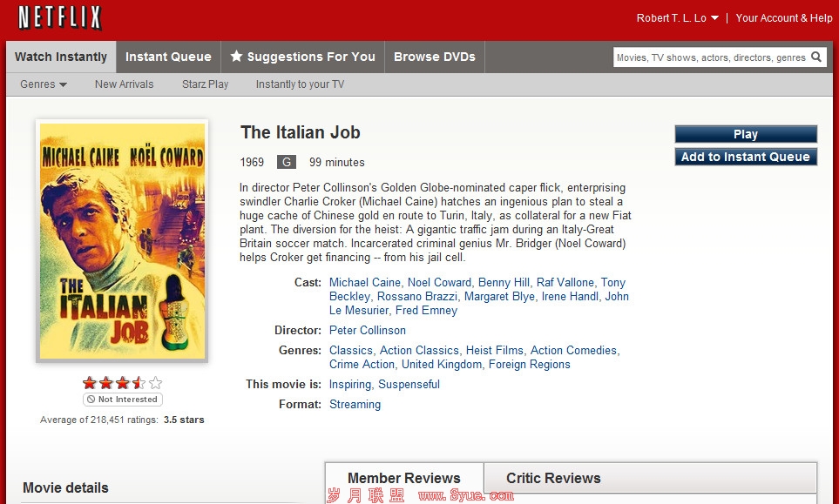
Task: Click the Play button
Action: [746, 134]
